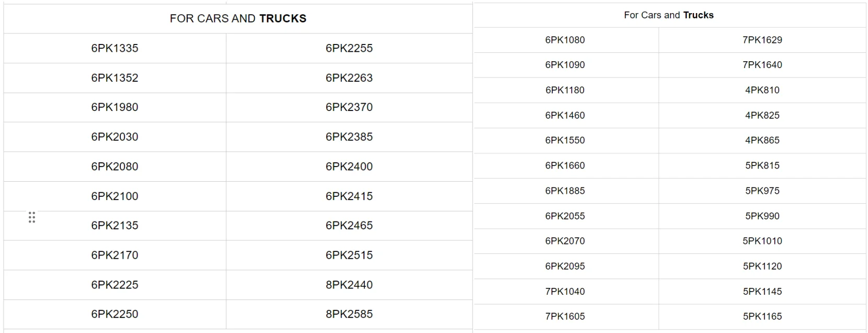The image size is (868, 333).
Task: Select the 6PK2095 cell
Action: click(566, 266)
